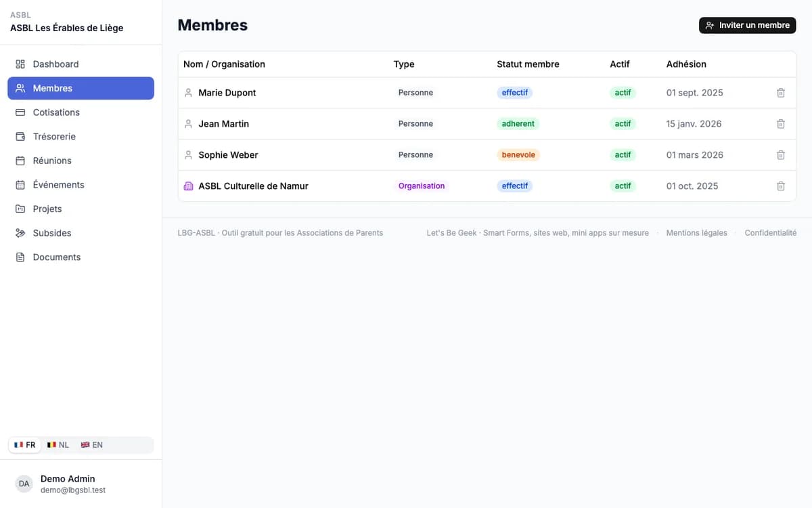Open the Dashboard menu item
The width and height of the screenshot is (812, 508).
click(81, 64)
